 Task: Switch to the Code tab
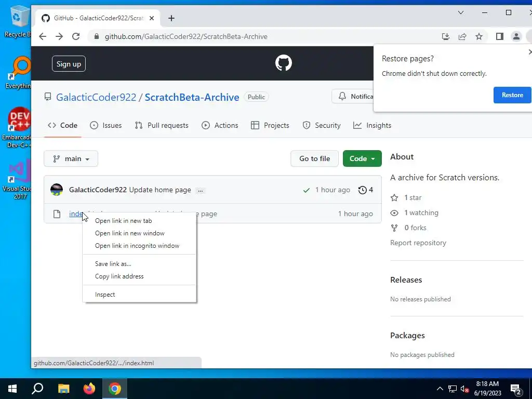(62, 126)
